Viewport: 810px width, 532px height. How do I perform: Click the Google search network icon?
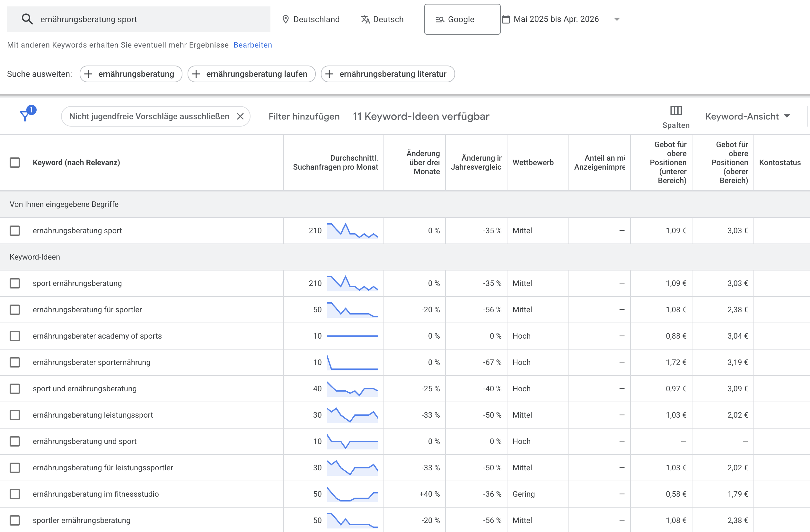point(440,19)
